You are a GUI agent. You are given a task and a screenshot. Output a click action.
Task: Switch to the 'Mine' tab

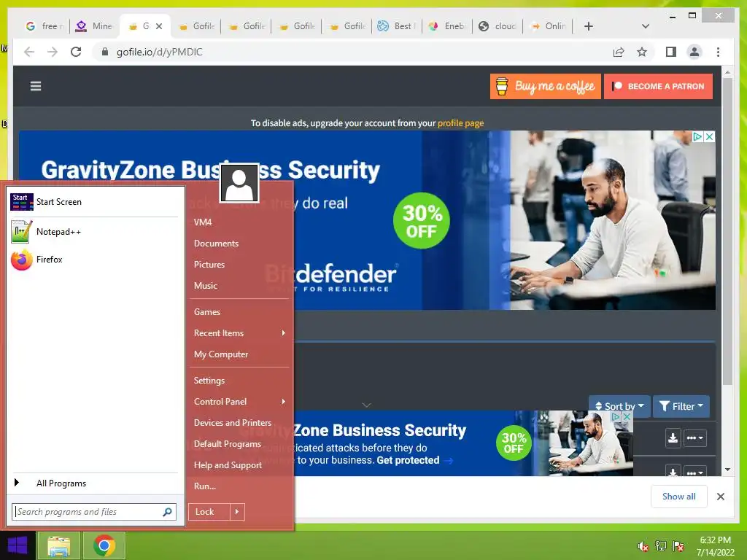click(x=95, y=26)
